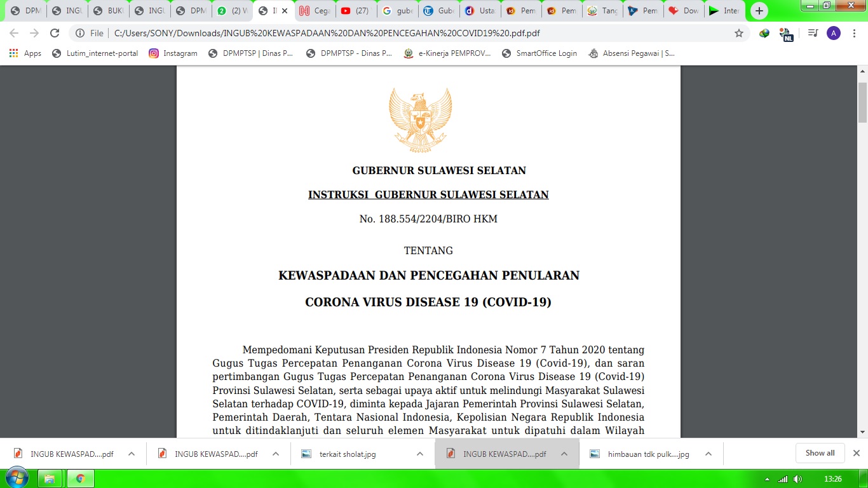The height and width of the screenshot is (488, 868).
Task: Bookmark this page with the star icon
Action: click(x=739, y=33)
